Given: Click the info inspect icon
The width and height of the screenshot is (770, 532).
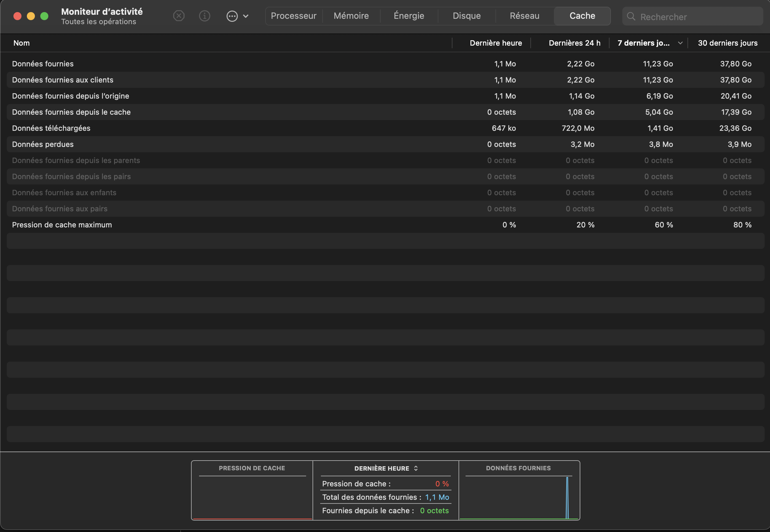Looking at the screenshot, I should 204,16.
